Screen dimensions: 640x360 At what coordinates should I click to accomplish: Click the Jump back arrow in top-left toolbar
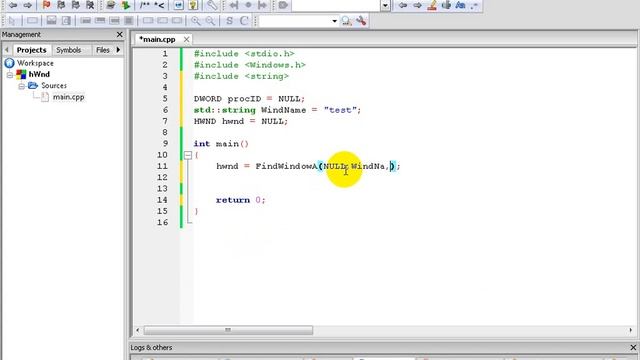point(13,5)
